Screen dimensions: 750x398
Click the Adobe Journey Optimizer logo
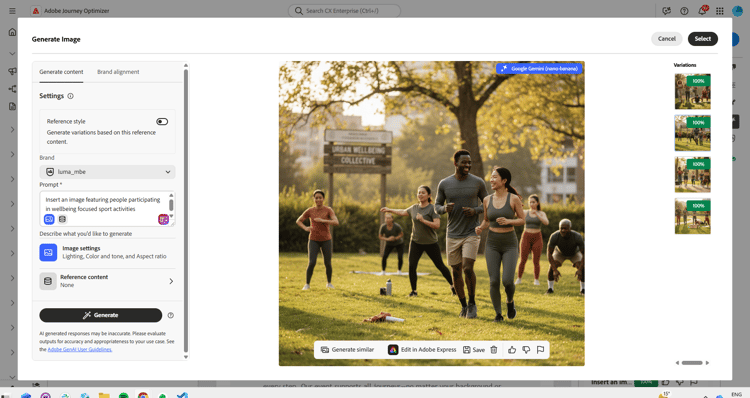point(36,11)
